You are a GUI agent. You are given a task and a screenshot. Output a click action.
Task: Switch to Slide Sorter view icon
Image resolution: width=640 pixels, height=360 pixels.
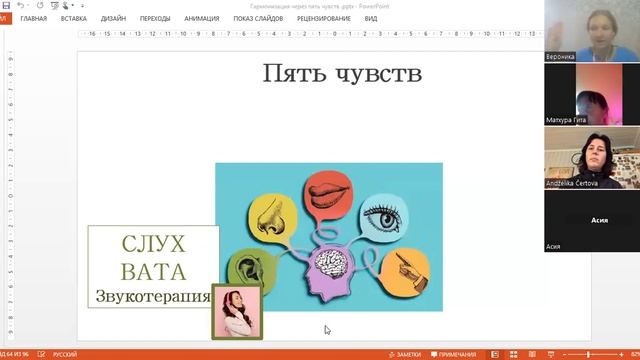(513, 354)
